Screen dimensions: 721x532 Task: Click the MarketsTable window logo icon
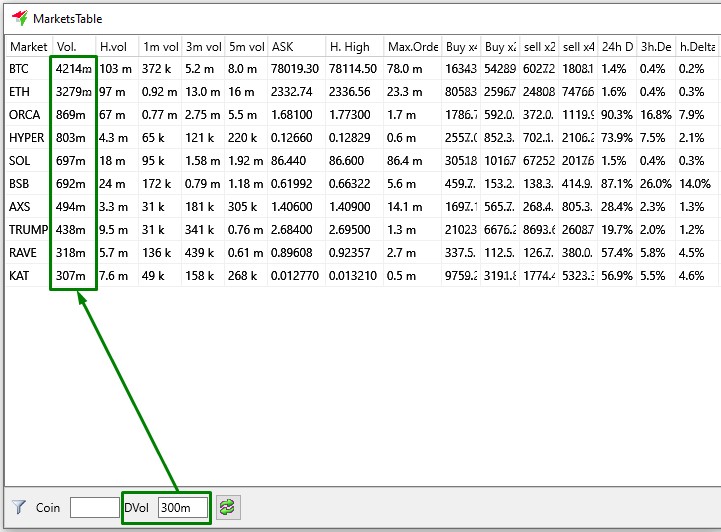(x=19, y=18)
